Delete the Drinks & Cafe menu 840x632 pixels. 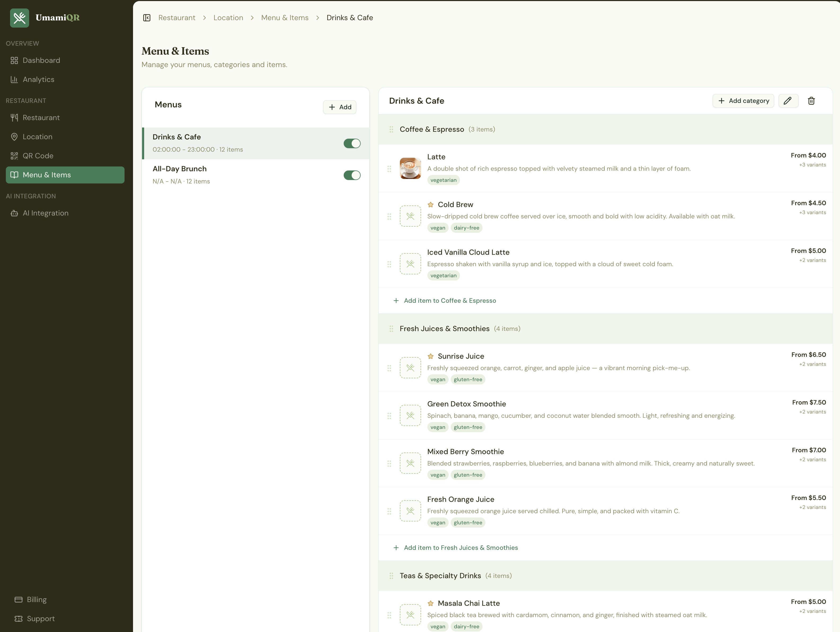(x=811, y=101)
